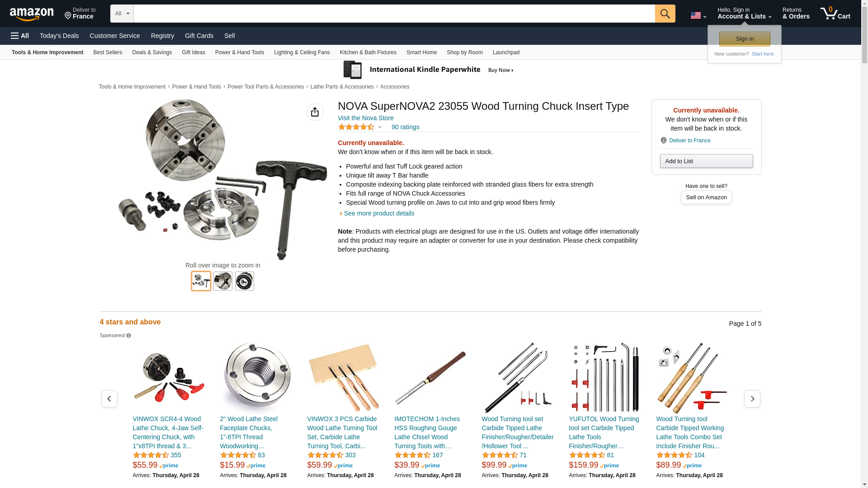Open Today's Deals menu item
Image resolution: width=868 pixels, height=488 pixels.
pos(59,36)
